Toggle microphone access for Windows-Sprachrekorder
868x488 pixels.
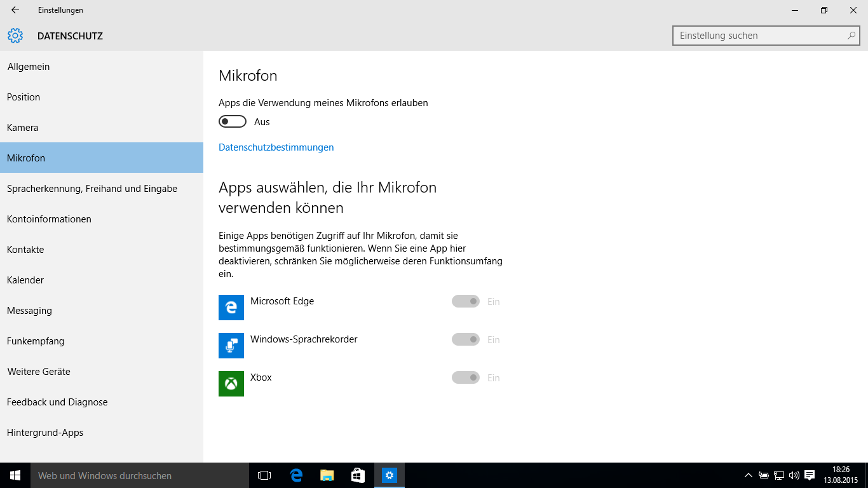point(466,339)
